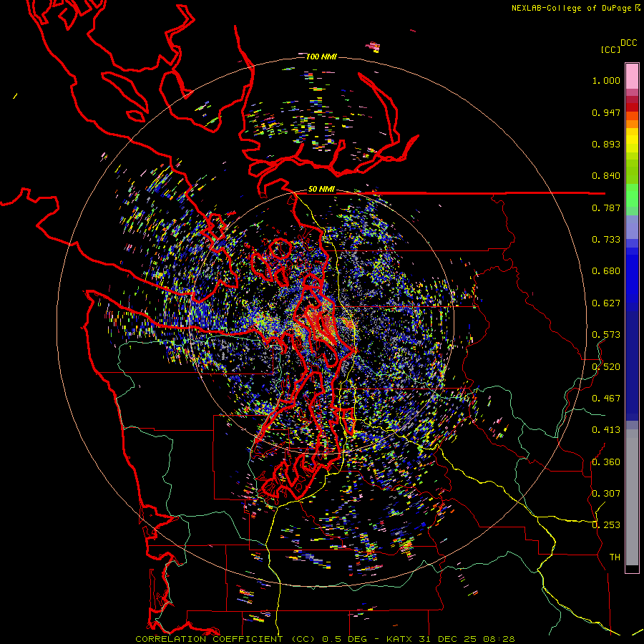This screenshot has height=644, width=644.
Task: Click the DCC label above color bar
Action: click(628, 43)
